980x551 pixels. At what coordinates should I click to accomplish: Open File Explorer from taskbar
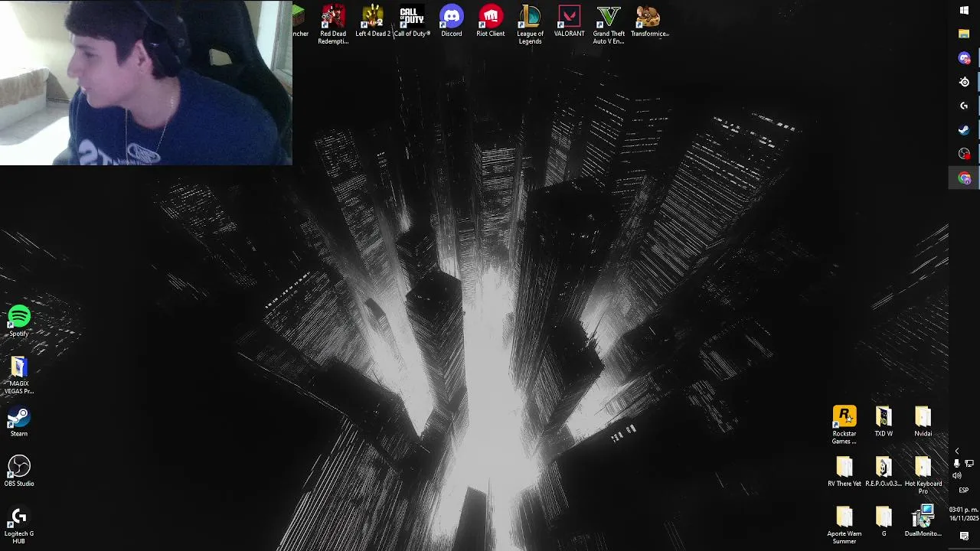(x=964, y=34)
